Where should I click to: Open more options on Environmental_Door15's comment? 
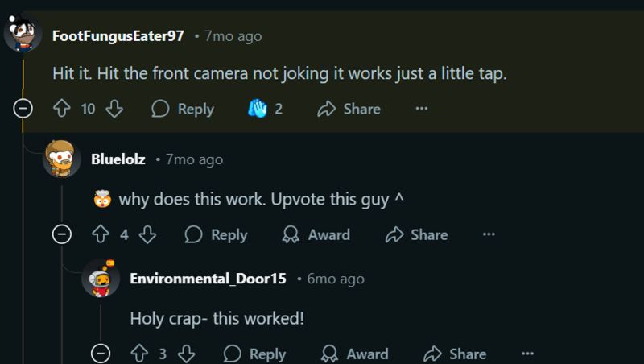tap(527, 354)
